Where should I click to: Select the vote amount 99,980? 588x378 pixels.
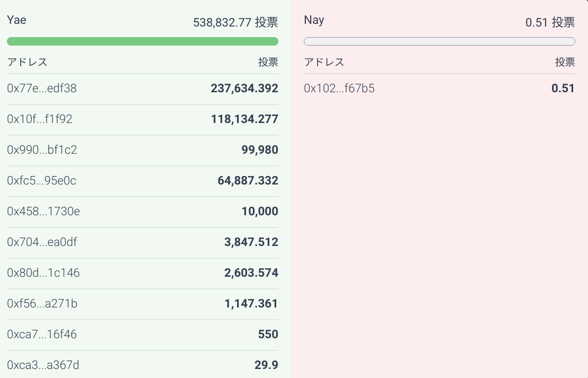click(x=260, y=150)
